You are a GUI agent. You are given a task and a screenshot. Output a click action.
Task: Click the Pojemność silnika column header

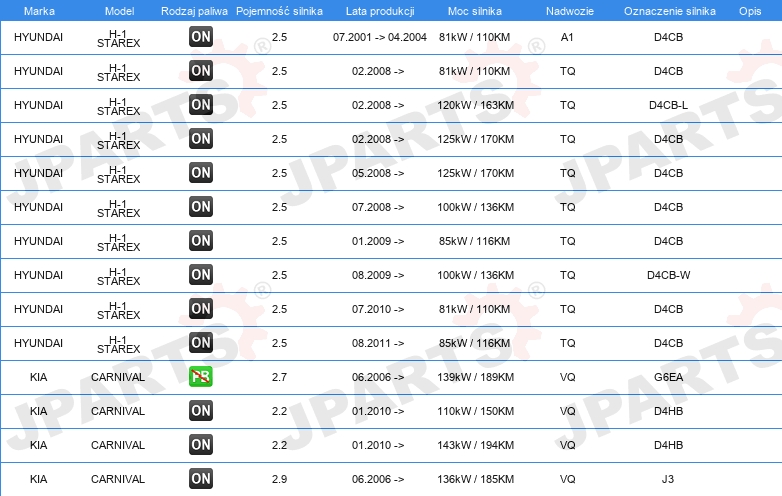tap(279, 11)
